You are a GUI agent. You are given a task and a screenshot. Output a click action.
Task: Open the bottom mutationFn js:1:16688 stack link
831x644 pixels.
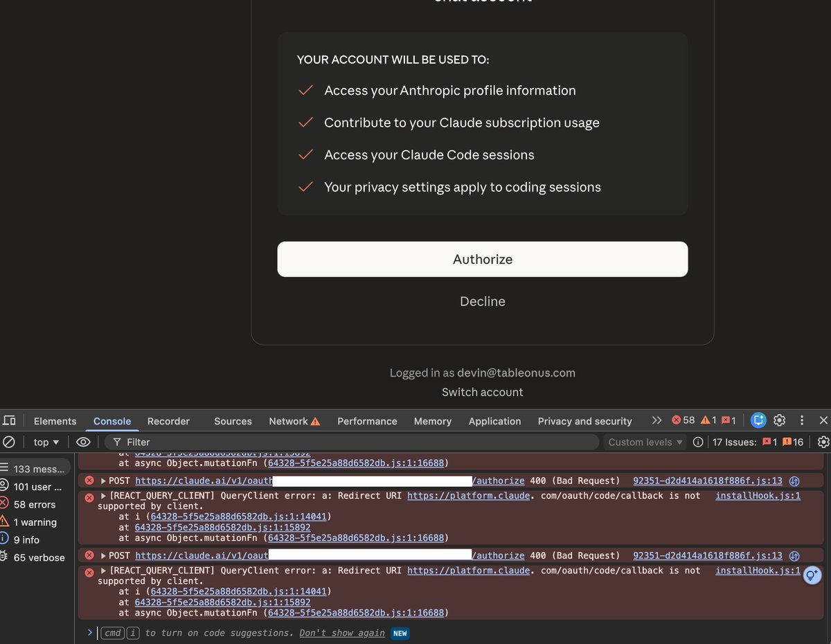pyautogui.click(x=356, y=612)
